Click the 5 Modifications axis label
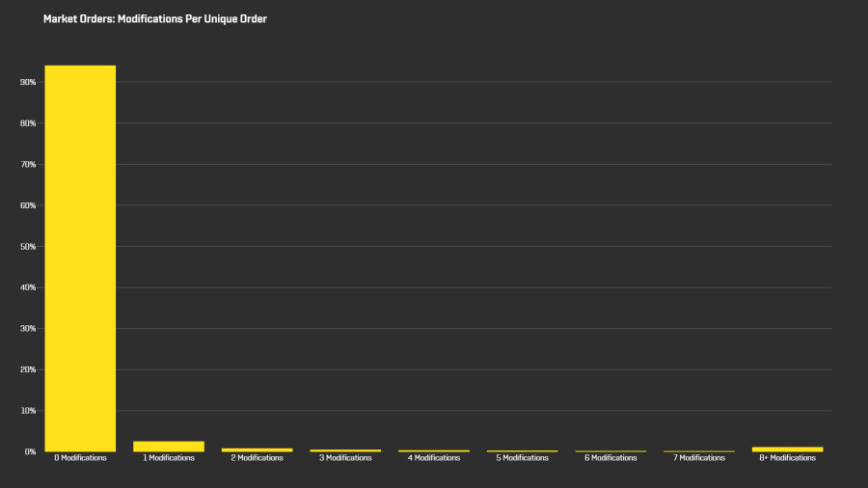 coord(522,458)
